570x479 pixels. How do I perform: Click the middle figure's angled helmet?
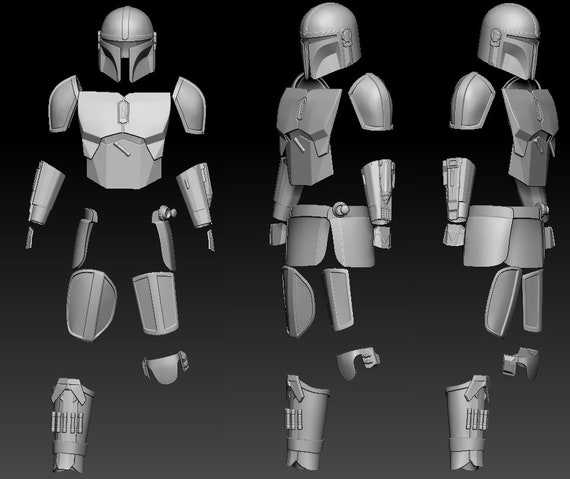pos(330,42)
